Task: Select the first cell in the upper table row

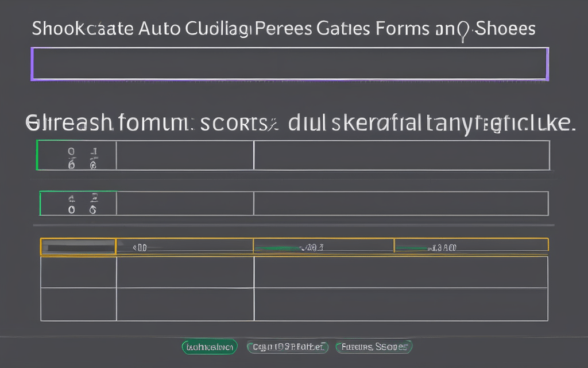Action: [79, 272]
